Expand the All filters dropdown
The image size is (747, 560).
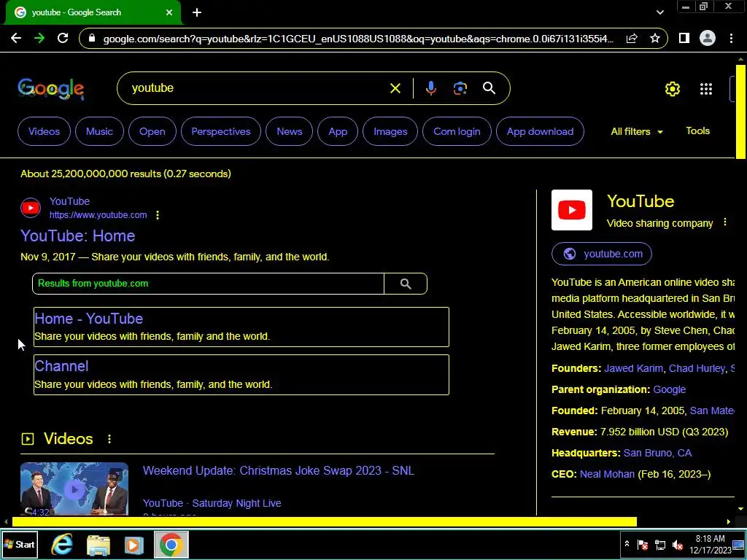coord(637,131)
